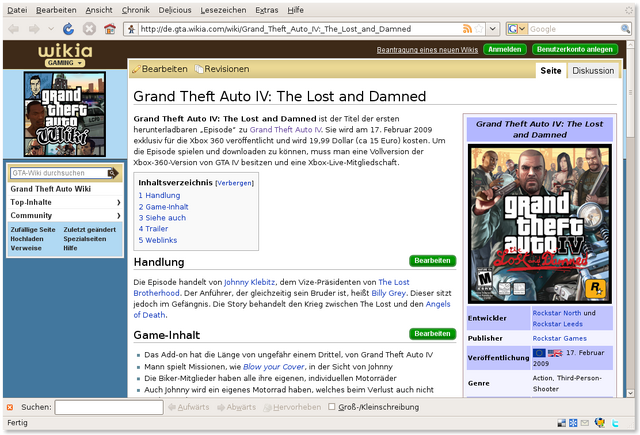Click the Anmelden button

(x=504, y=49)
